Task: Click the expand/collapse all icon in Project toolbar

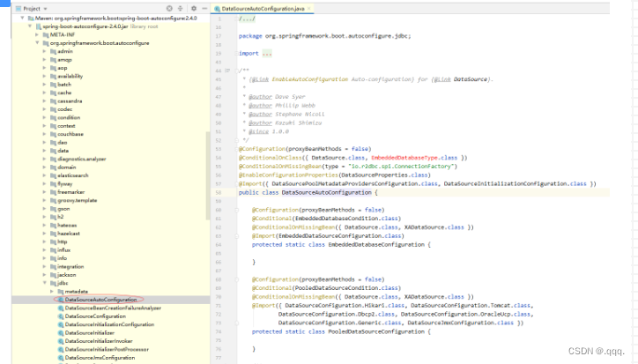Action: (x=181, y=8)
